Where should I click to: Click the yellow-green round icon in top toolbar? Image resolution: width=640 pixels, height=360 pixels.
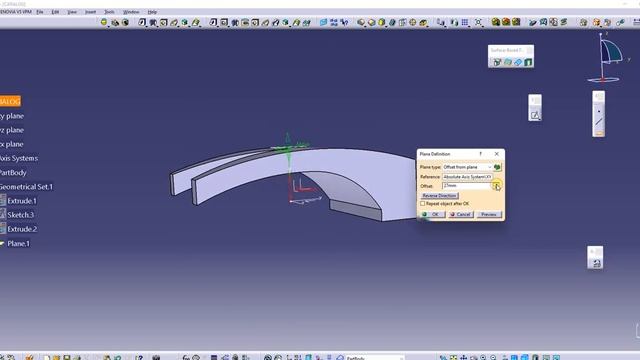point(104,22)
